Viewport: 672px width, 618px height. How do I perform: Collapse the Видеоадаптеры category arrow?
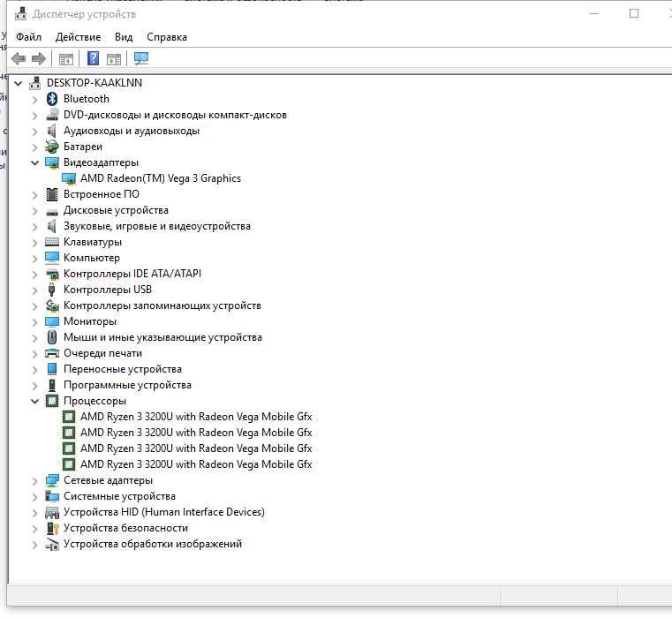[x=34, y=162]
